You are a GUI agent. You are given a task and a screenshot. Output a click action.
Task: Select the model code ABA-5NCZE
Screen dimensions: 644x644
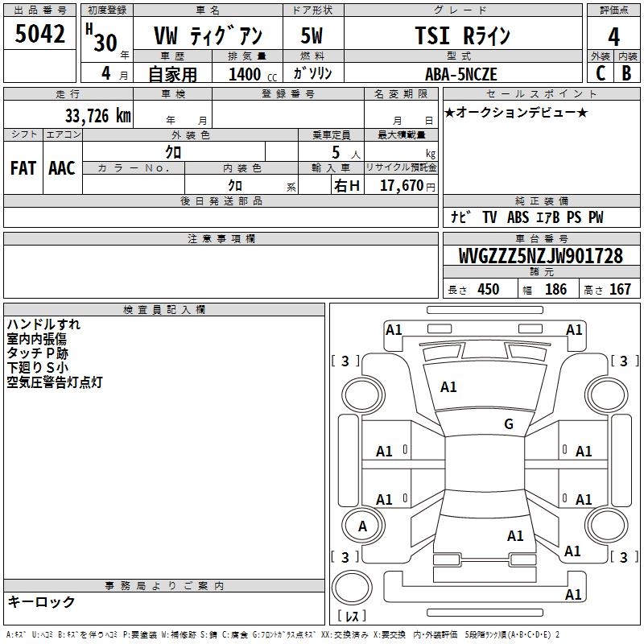(x=461, y=73)
